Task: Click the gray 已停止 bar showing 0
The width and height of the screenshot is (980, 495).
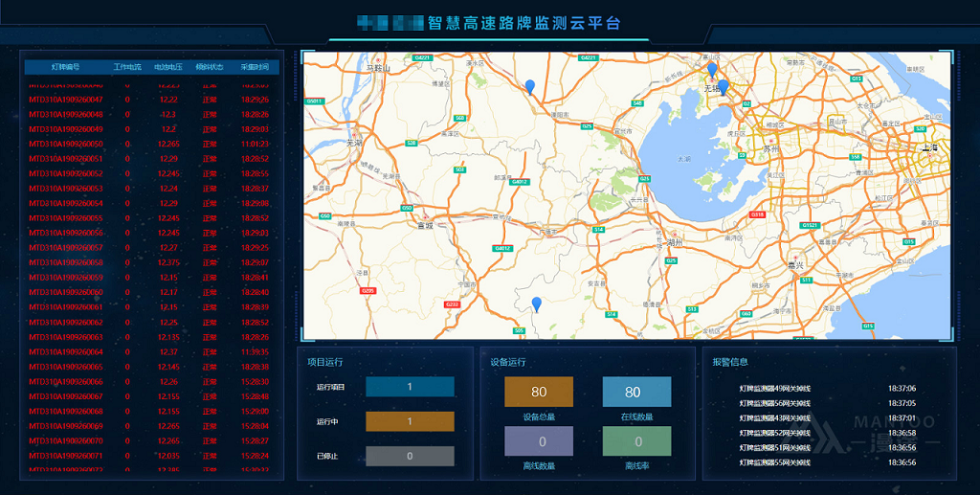Action: (410, 456)
